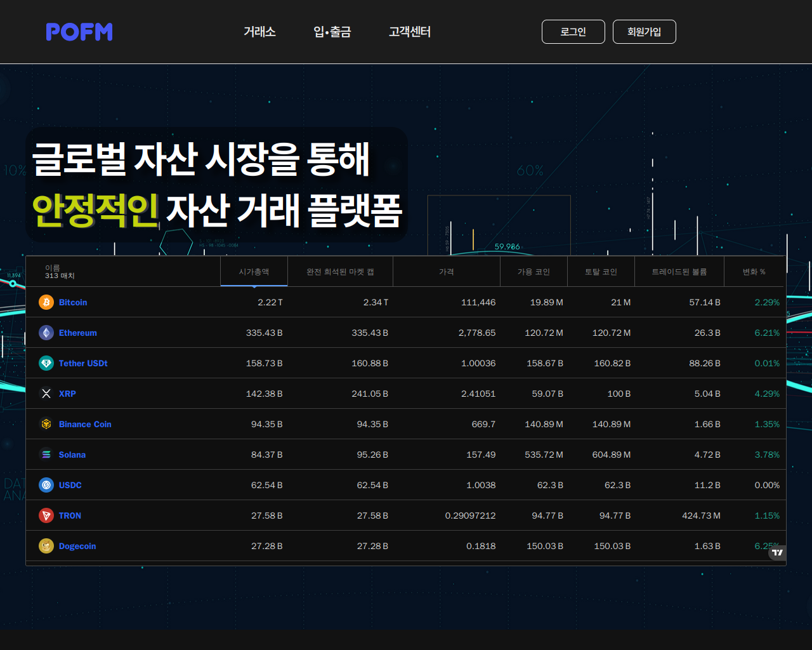This screenshot has height=650, width=812.
Task: Click the TRON coin icon
Action: pos(46,515)
